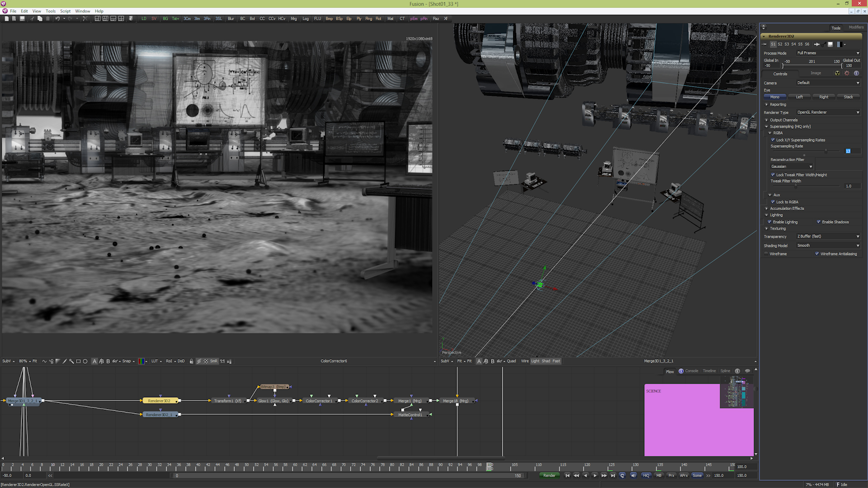Open the Tools menu
868x488 pixels.
coord(51,11)
